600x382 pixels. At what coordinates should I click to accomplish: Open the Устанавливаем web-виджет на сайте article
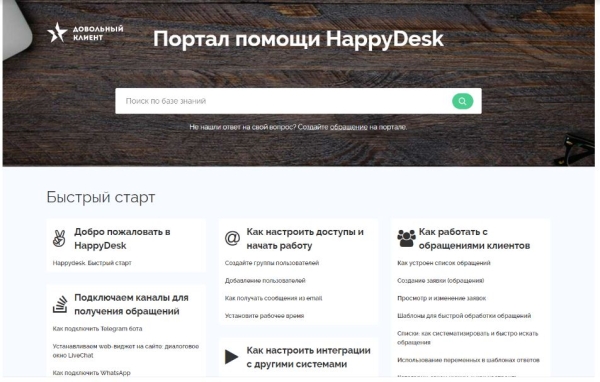(x=126, y=351)
